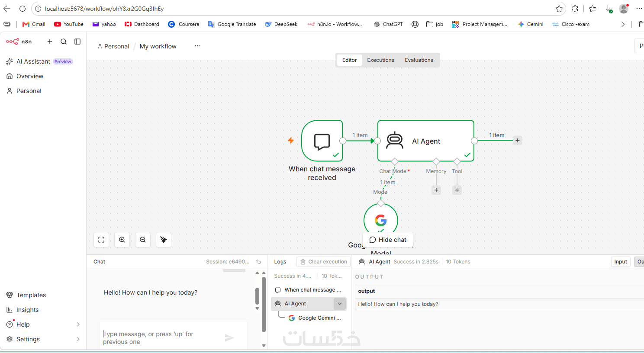Go back in the browser
This screenshot has width=644, height=353.
(x=7, y=9)
